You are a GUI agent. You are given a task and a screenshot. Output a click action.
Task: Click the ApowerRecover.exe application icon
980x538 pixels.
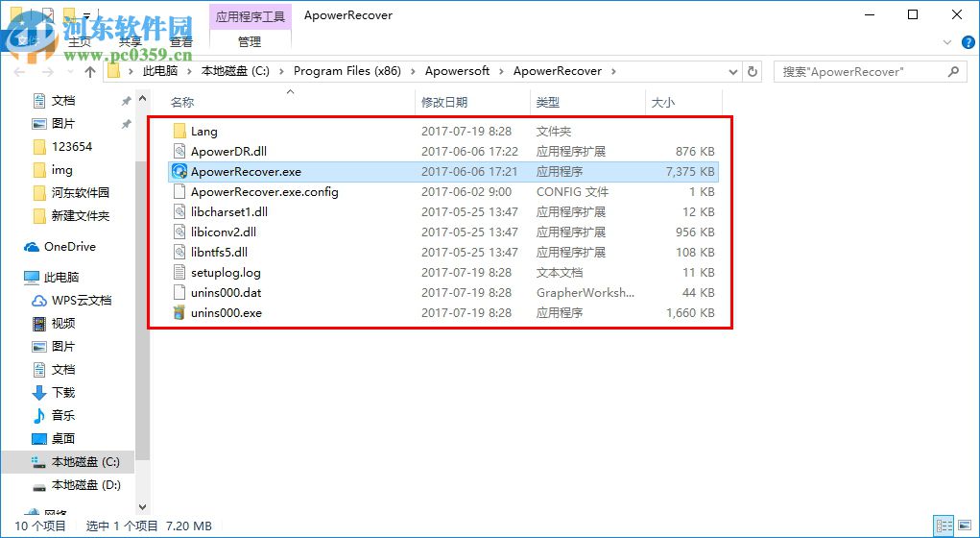[x=180, y=171]
